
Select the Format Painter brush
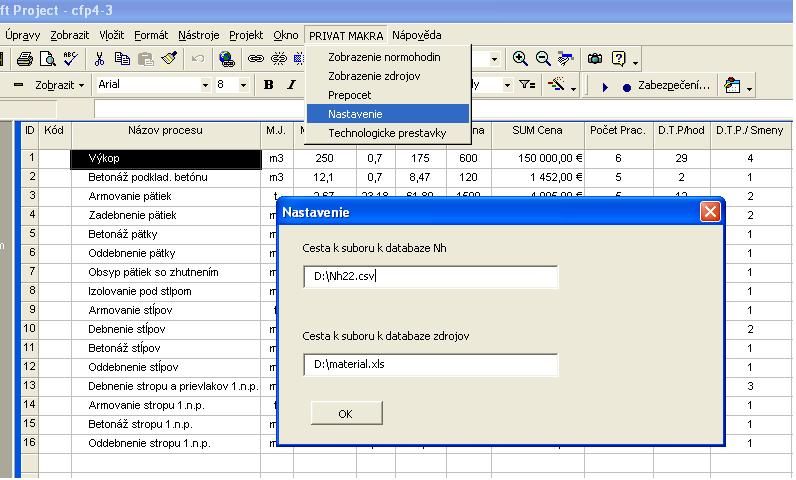pyautogui.click(x=168, y=60)
